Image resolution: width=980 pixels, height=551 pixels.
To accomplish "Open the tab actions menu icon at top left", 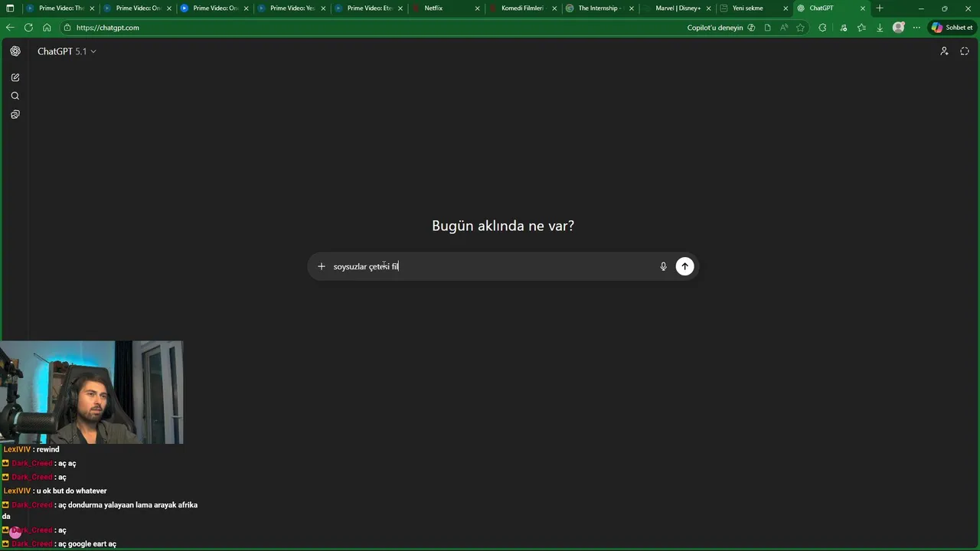I will click(11, 8).
